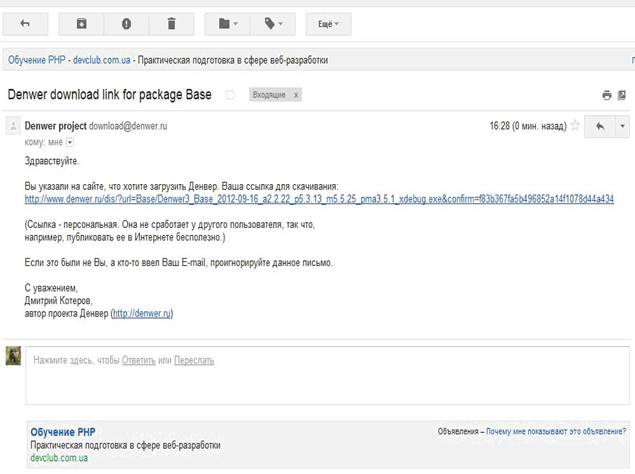Image resolution: width=635 pixels, height=474 pixels.
Task: Click Ответить in the reply box
Action: click(139, 360)
